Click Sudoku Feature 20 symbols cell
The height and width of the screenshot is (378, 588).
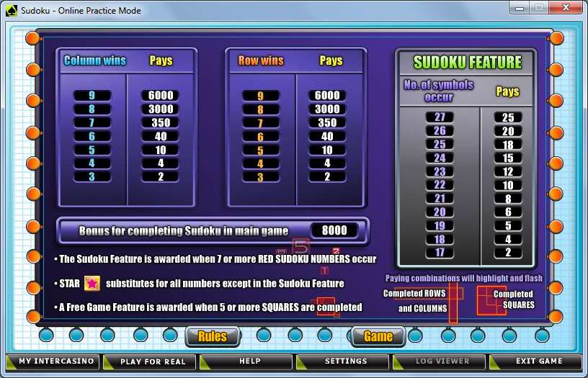[440, 212]
